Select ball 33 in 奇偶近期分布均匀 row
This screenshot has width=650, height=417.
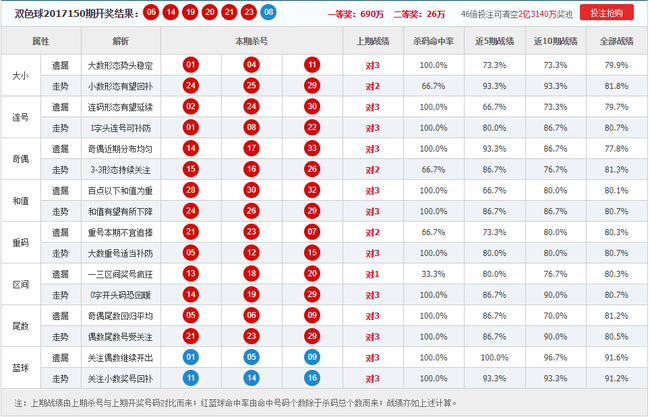(x=312, y=148)
